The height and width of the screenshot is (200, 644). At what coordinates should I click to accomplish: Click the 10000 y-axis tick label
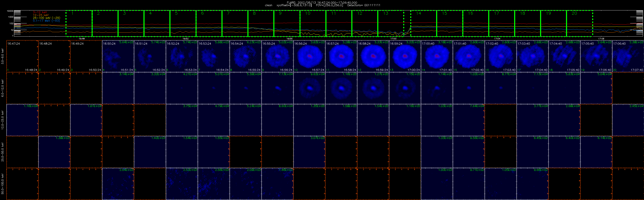coord(10,11)
